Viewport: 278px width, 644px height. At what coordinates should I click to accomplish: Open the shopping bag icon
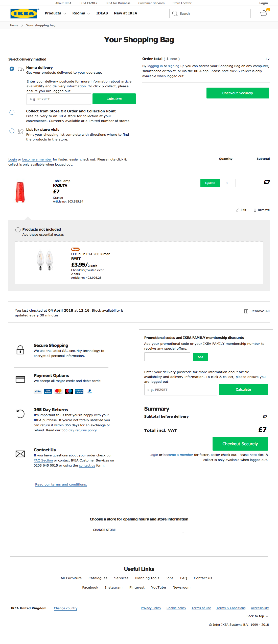tap(264, 13)
